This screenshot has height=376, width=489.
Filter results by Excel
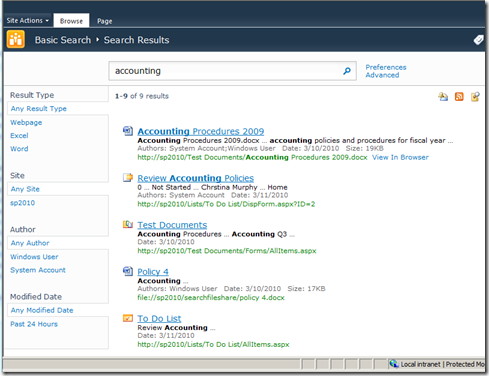pos(19,136)
